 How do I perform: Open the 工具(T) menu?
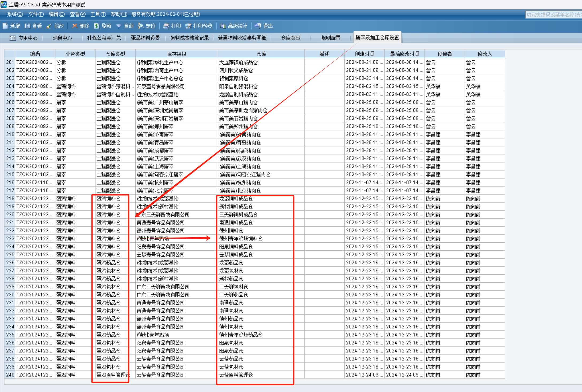pos(98,14)
